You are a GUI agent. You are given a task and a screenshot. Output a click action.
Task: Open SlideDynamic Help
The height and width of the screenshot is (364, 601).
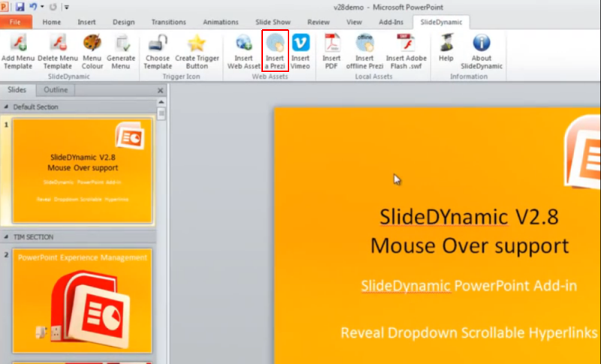pyautogui.click(x=446, y=42)
